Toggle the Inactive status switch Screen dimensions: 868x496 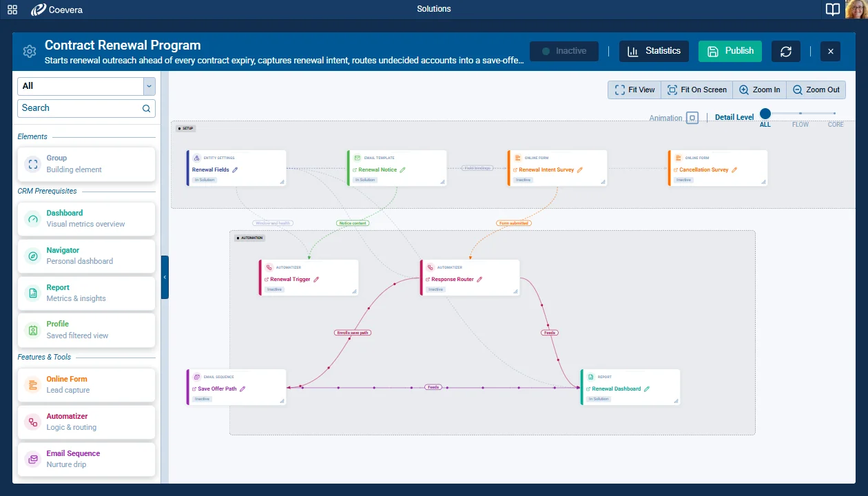point(564,51)
